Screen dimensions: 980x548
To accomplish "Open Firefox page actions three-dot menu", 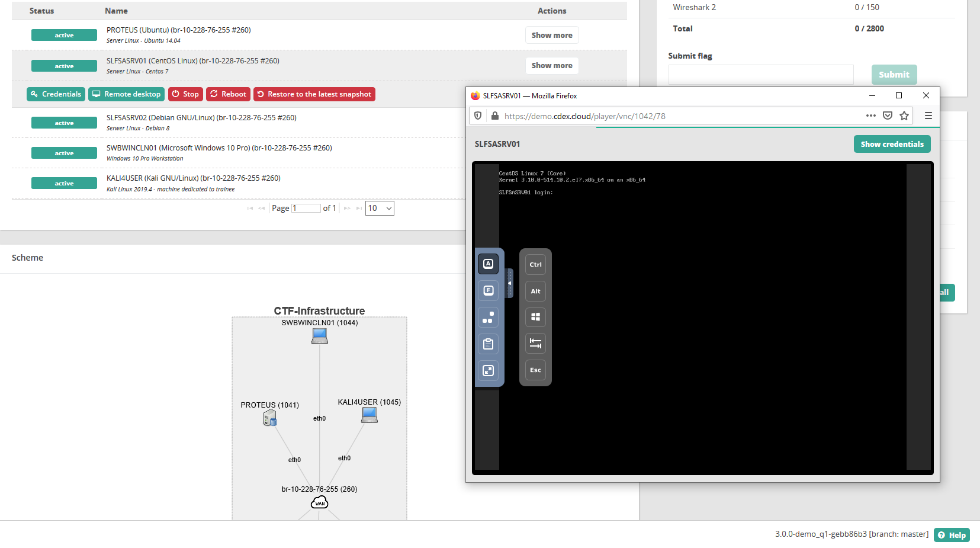I will [x=870, y=116].
